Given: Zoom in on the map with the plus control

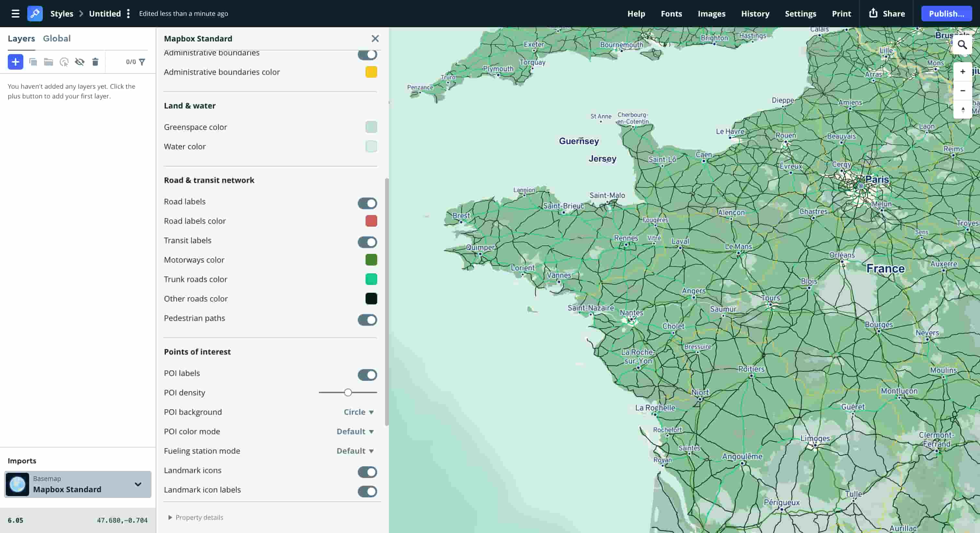Looking at the screenshot, I should click(963, 72).
